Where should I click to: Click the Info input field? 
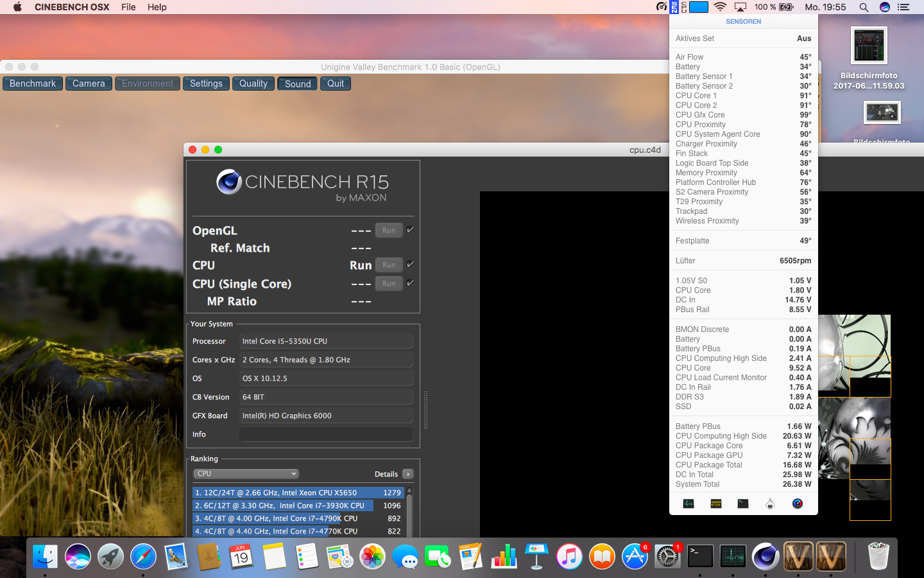click(x=326, y=434)
